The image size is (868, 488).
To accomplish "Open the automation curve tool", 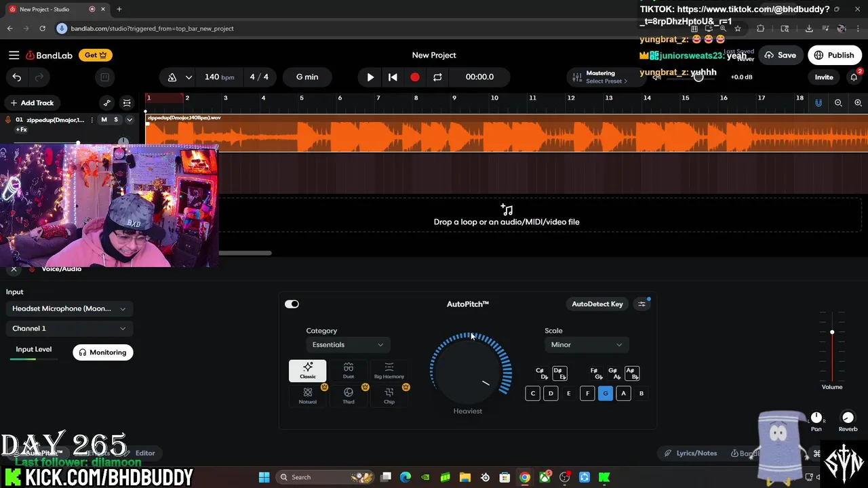I will (106, 103).
